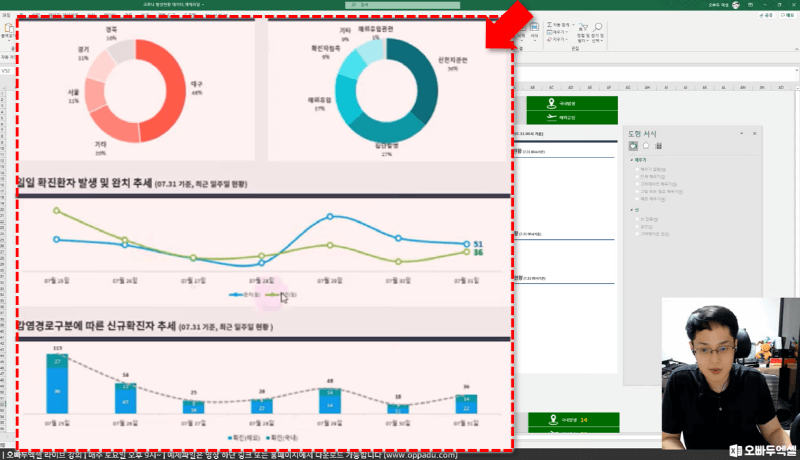This screenshot has width=800, height=460.
Task: Select the 'Solid fill' radio option
Action: coord(636,177)
